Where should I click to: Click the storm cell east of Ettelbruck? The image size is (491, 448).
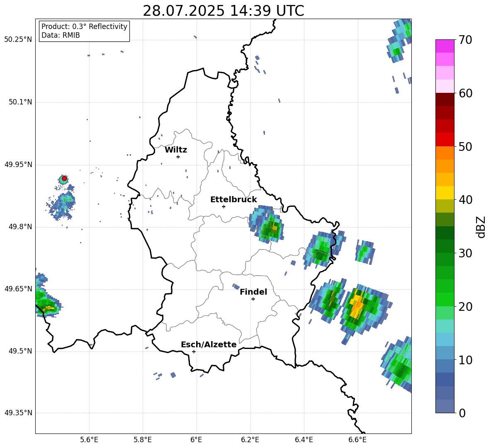pyautogui.click(x=267, y=224)
